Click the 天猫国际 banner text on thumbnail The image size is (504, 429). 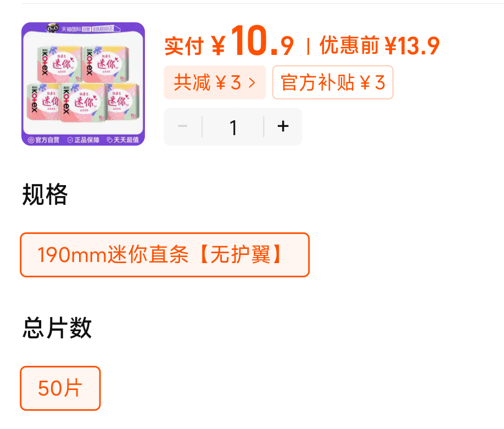pyautogui.click(x=71, y=29)
